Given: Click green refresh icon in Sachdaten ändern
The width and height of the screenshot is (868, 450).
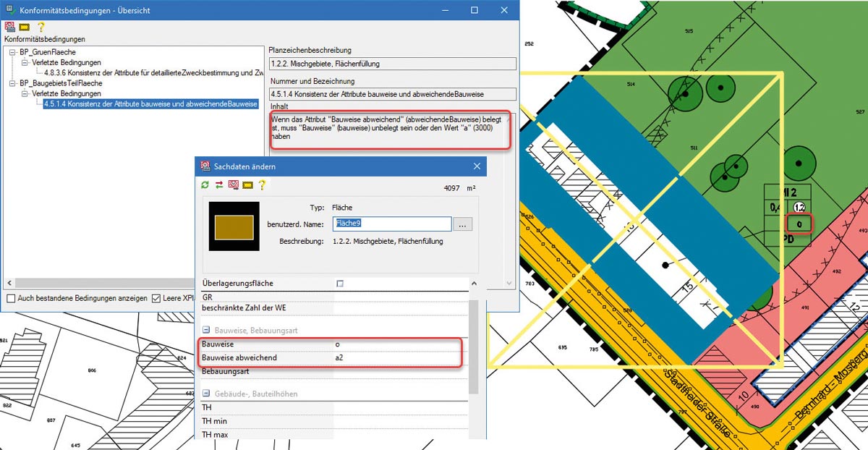Looking at the screenshot, I should pos(205,185).
